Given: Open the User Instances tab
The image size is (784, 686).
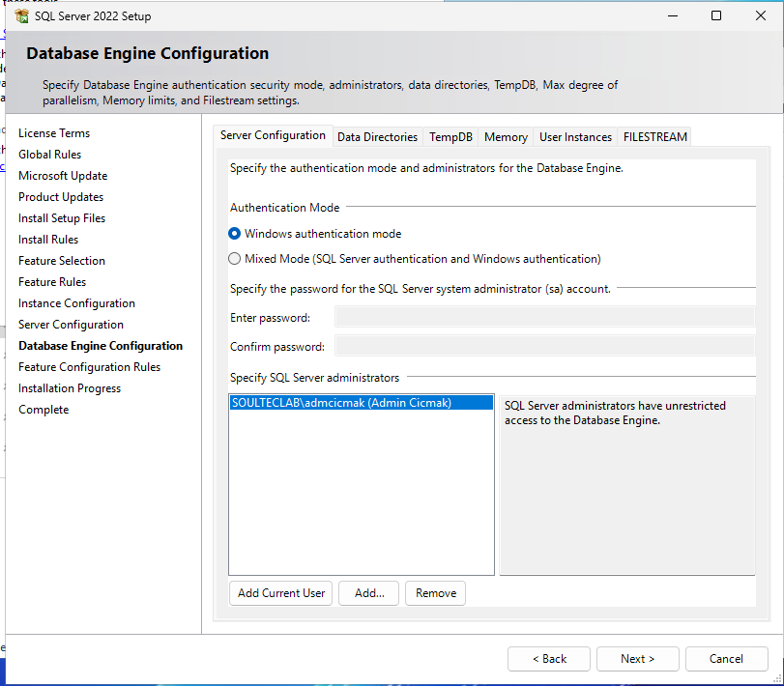Looking at the screenshot, I should (x=575, y=137).
